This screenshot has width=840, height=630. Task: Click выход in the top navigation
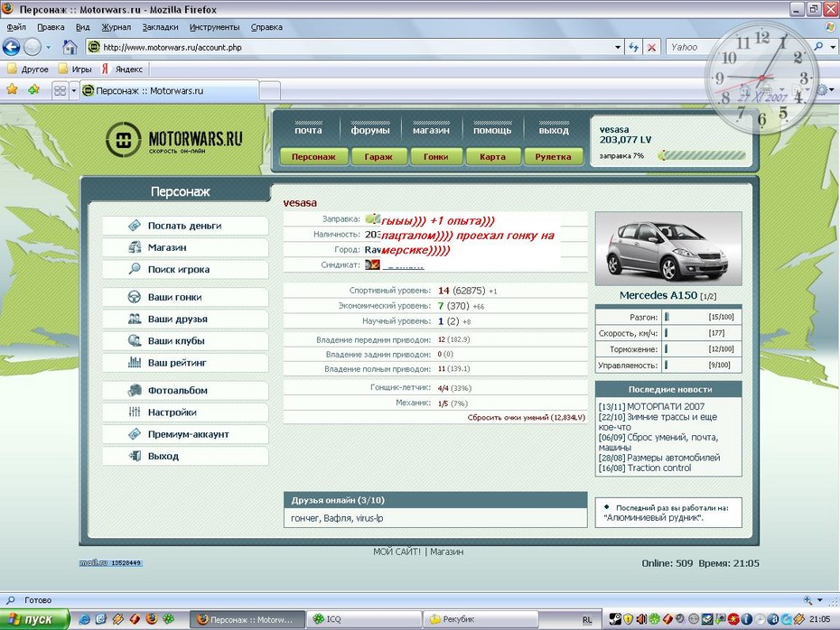click(x=554, y=130)
